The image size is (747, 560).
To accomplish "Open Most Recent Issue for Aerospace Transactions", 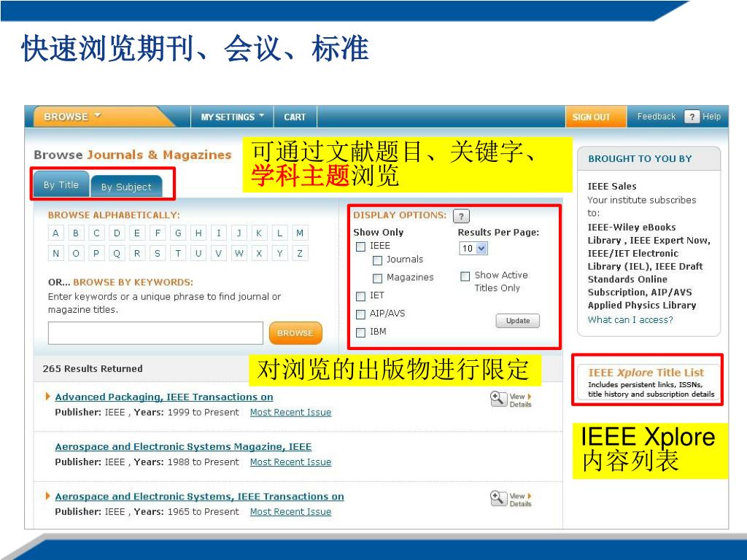I will point(290,512).
